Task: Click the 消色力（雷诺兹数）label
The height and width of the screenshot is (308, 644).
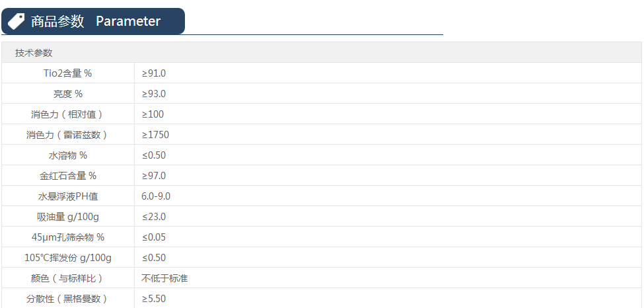Action: (68, 135)
